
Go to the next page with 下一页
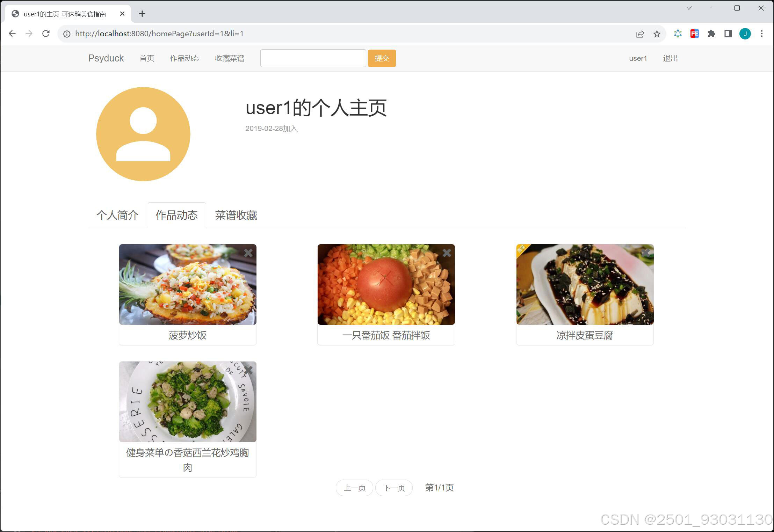tap(393, 488)
